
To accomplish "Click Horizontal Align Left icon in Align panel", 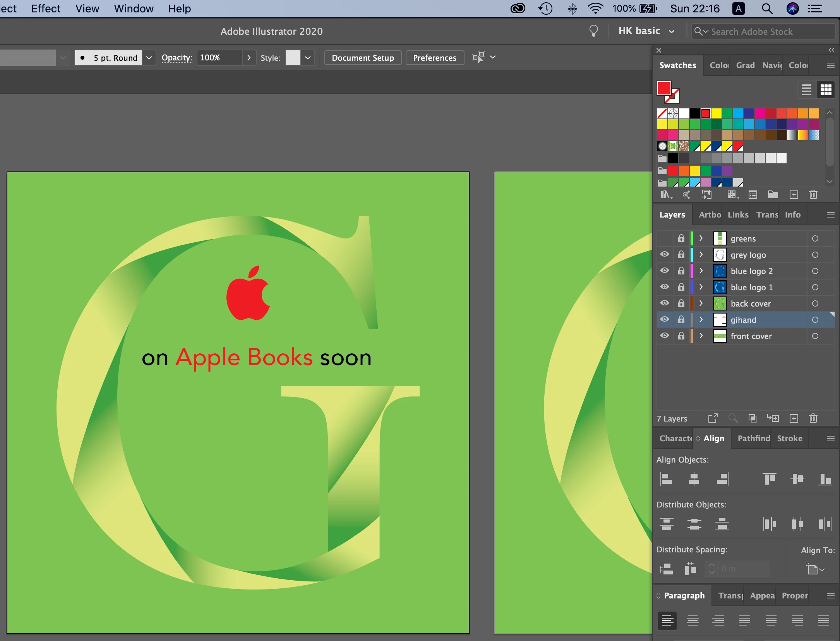I will 666,479.
